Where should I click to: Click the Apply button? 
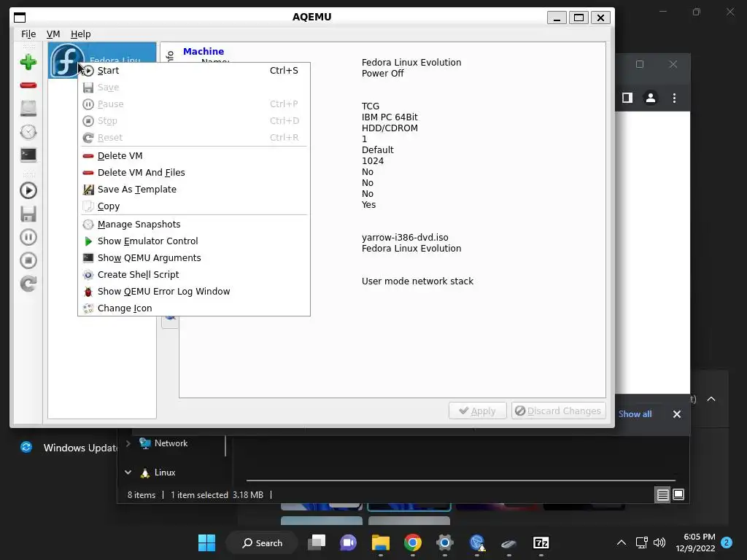click(x=477, y=411)
